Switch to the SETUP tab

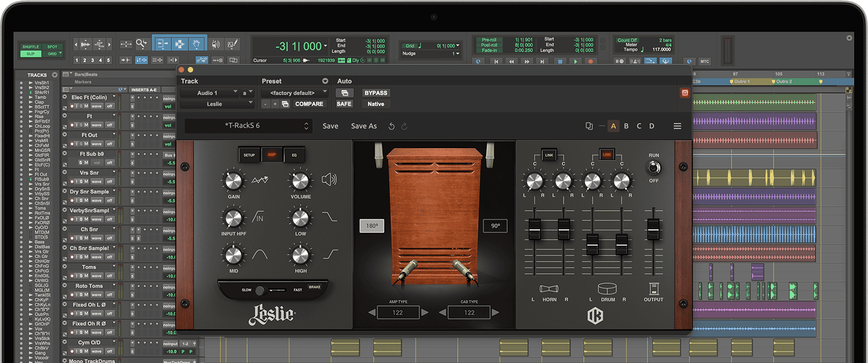tap(249, 155)
